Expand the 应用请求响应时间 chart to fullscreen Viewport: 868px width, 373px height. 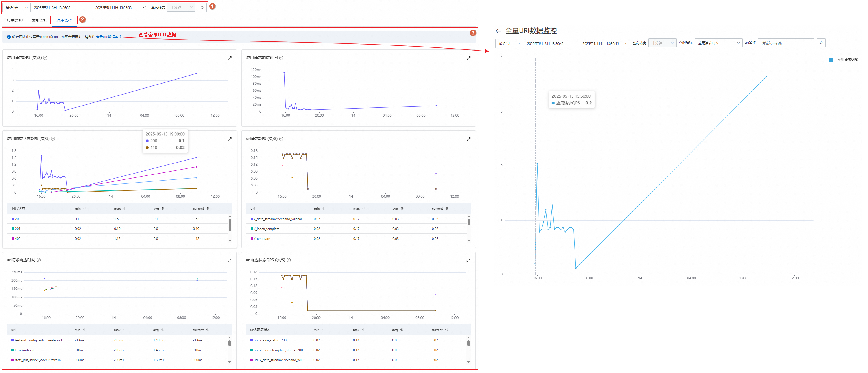(x=468, y=58)
